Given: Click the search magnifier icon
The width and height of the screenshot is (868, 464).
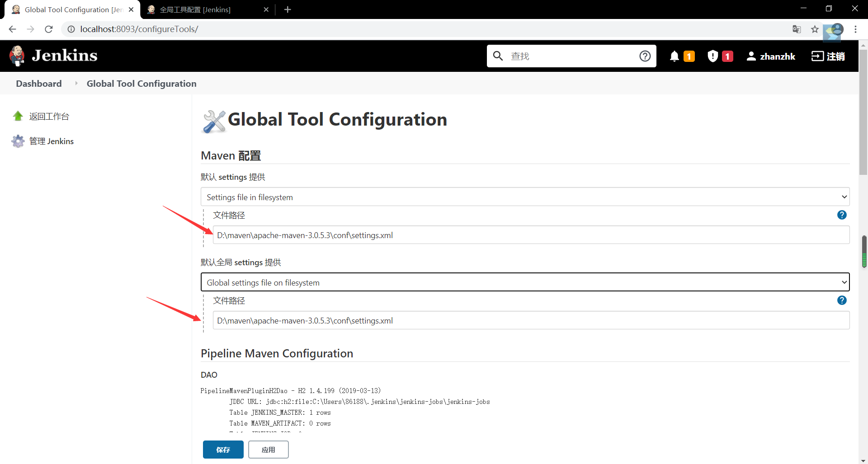Looking at the screenshot, I should (x=498, y=56).
